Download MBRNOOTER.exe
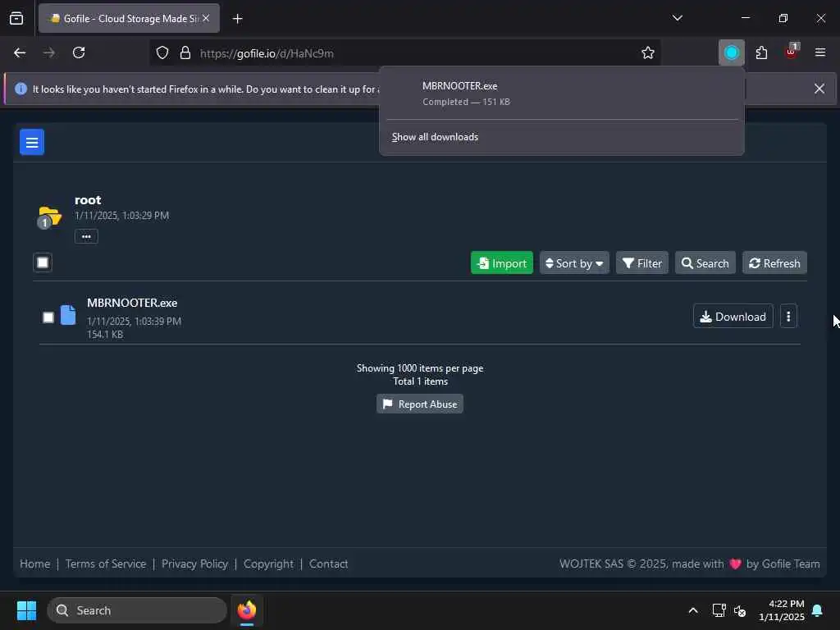The height and width of the screenshot is (630, 840). [733, 317]
